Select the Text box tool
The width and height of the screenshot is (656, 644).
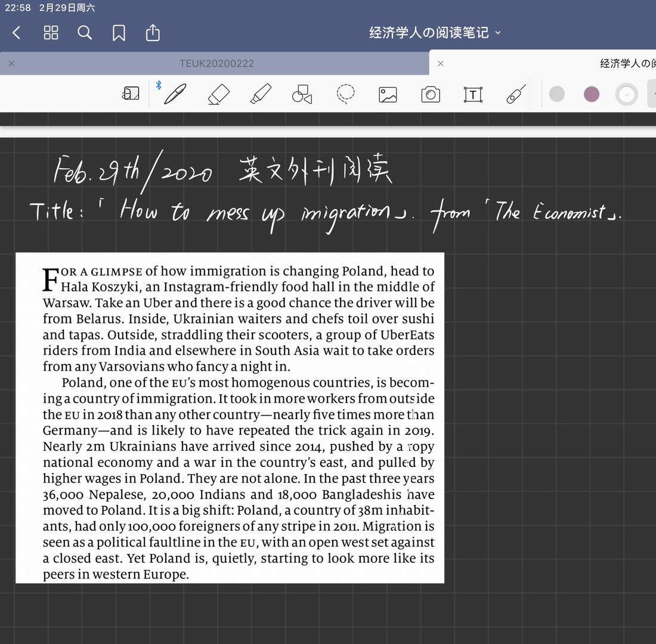(473, 95)
